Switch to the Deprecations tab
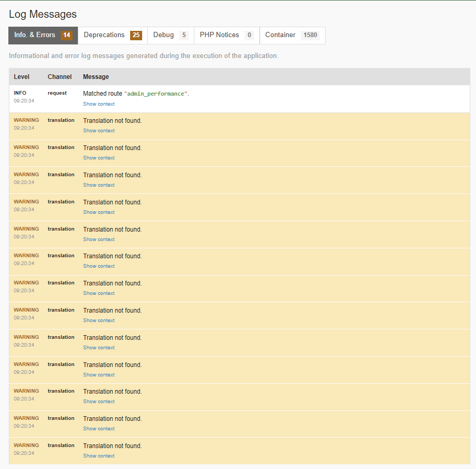 pos(113,35)
